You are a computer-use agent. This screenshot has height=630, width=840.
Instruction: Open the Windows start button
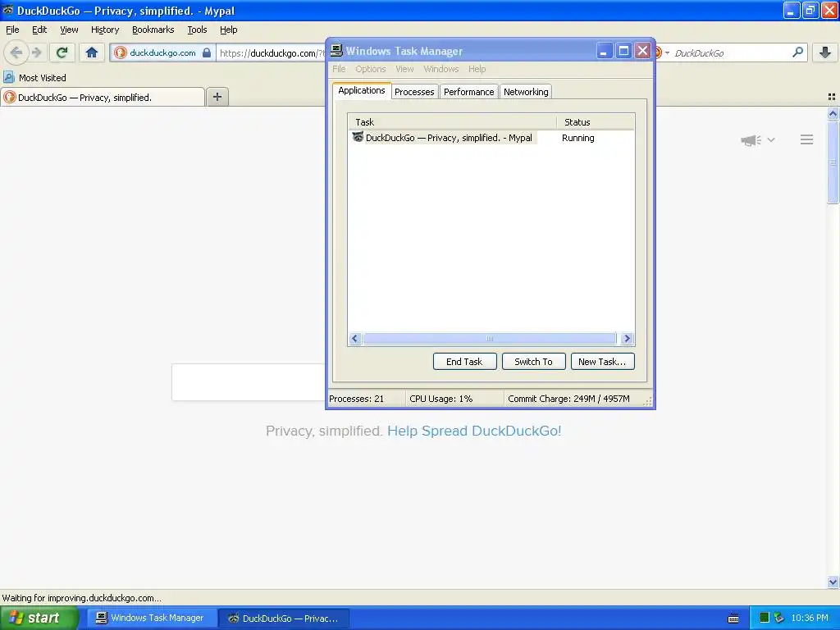click(39, 618)
